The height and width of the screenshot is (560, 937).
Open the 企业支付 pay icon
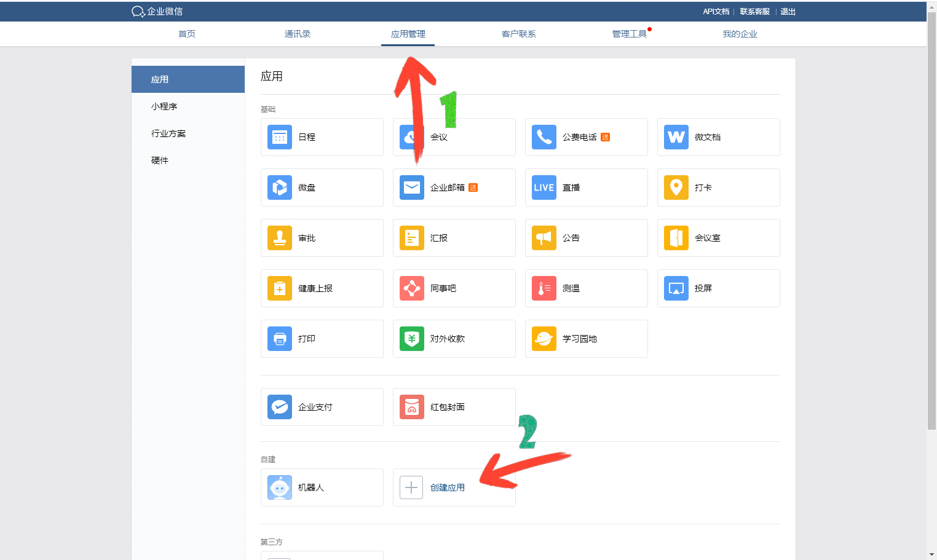click(x=280, y=407)
